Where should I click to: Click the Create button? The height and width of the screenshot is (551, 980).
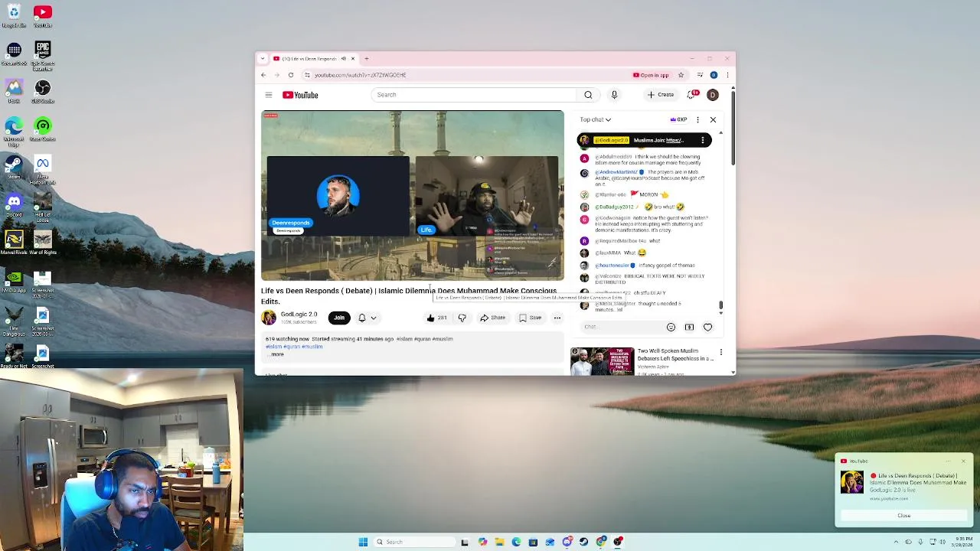pos(661,95)
